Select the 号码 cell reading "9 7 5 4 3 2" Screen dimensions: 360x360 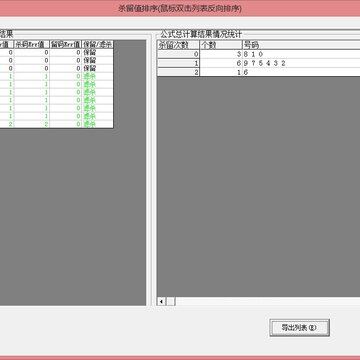301,63
